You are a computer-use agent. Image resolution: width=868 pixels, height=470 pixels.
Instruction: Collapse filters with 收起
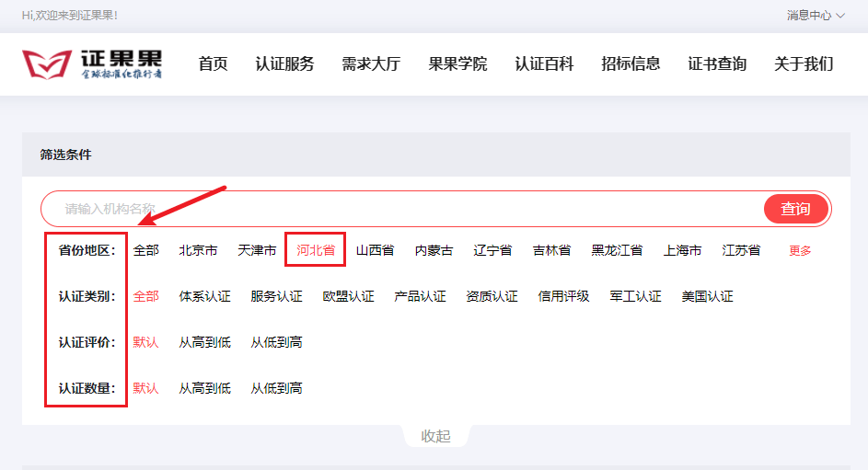[435, 436]
